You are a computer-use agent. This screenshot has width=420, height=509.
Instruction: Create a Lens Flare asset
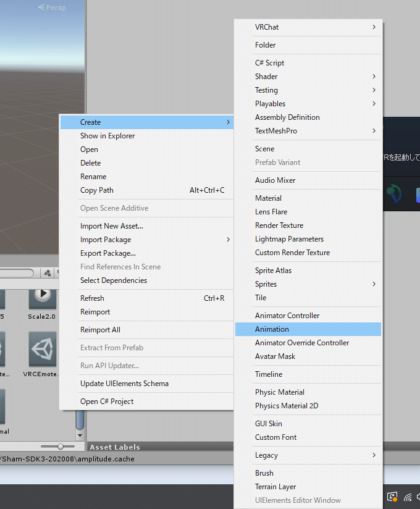click(308, 212)
